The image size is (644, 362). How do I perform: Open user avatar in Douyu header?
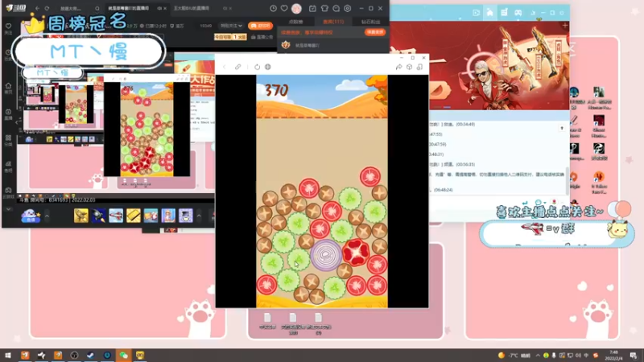(x=296, y=8)
